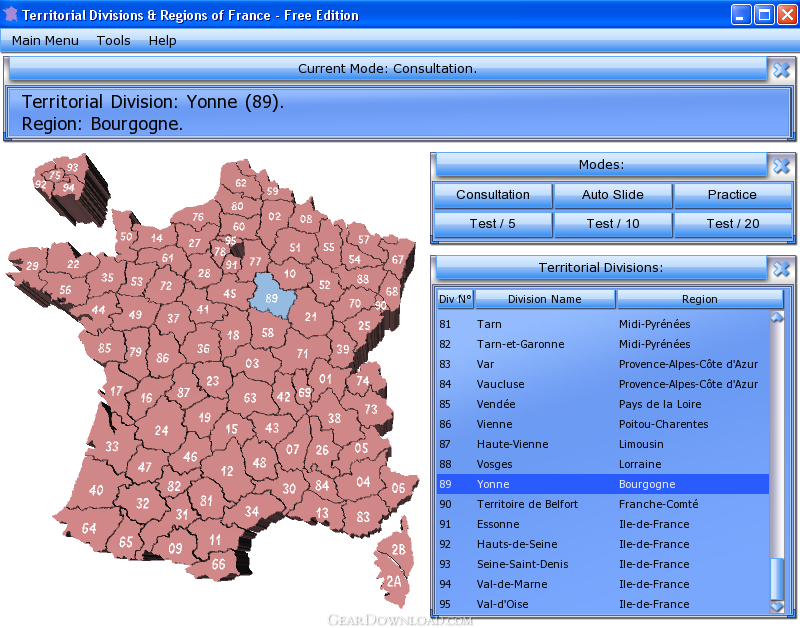Close the Modes panel
Screen dimensions: 800x628
(781, 165)
